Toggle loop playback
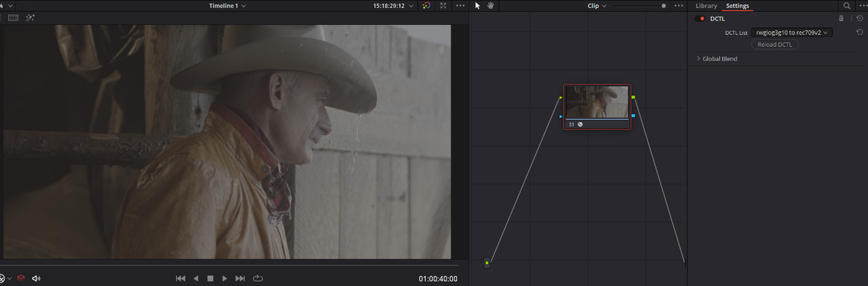This screenshot has height=286, width=868. tap(258, 278)
